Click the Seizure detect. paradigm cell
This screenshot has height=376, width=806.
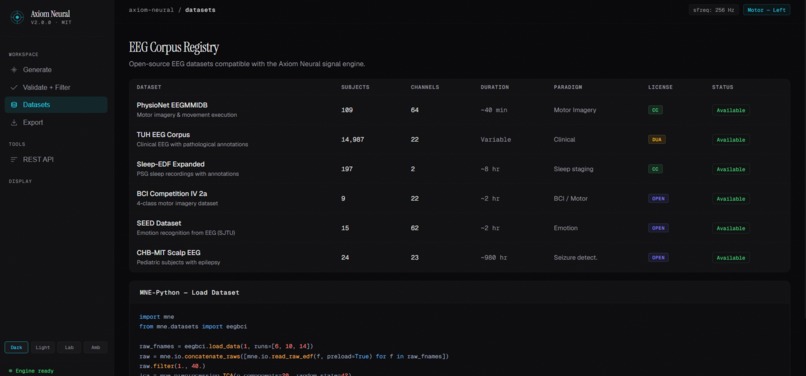[x=575, y=257]
